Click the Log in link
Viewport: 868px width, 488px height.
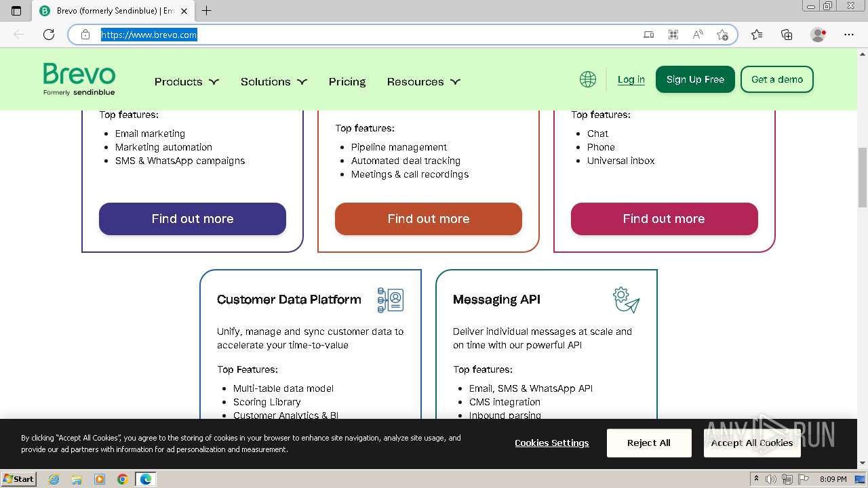(x=631, y=79)
